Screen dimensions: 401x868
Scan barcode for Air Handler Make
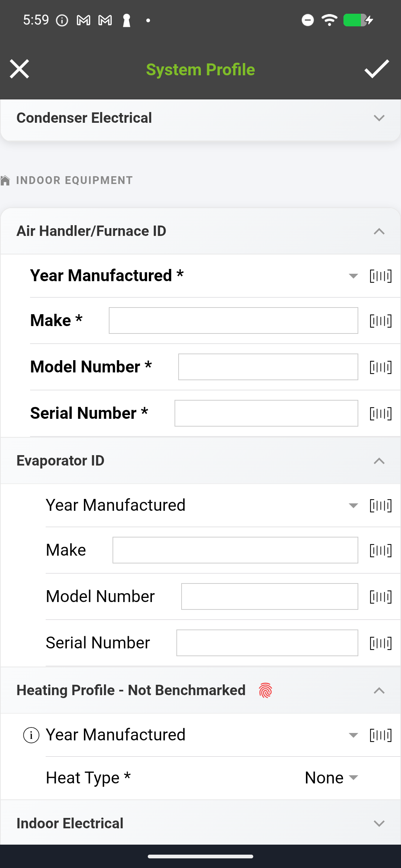[x=381, y=321]
